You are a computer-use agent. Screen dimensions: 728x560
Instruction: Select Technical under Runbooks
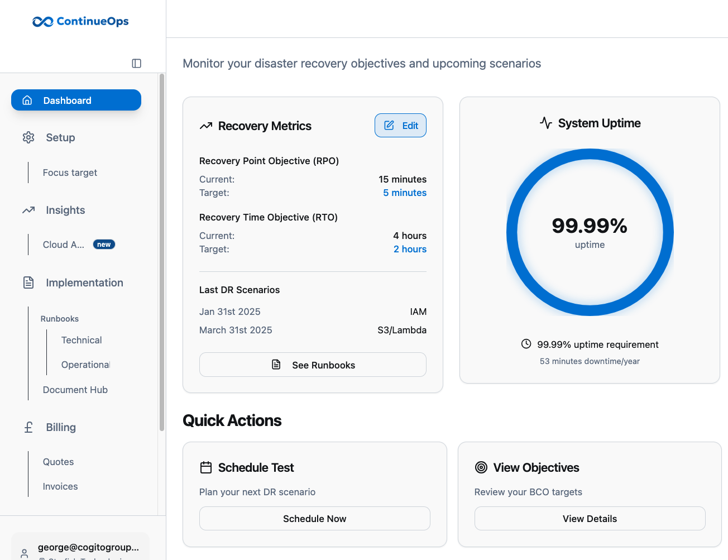[x=82, y=340]
